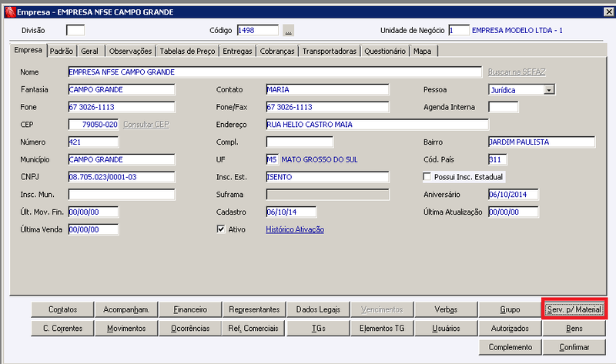The height and width of the screenshot is (364, 616).
Task: Close the Empresa window
Action: 608,12
